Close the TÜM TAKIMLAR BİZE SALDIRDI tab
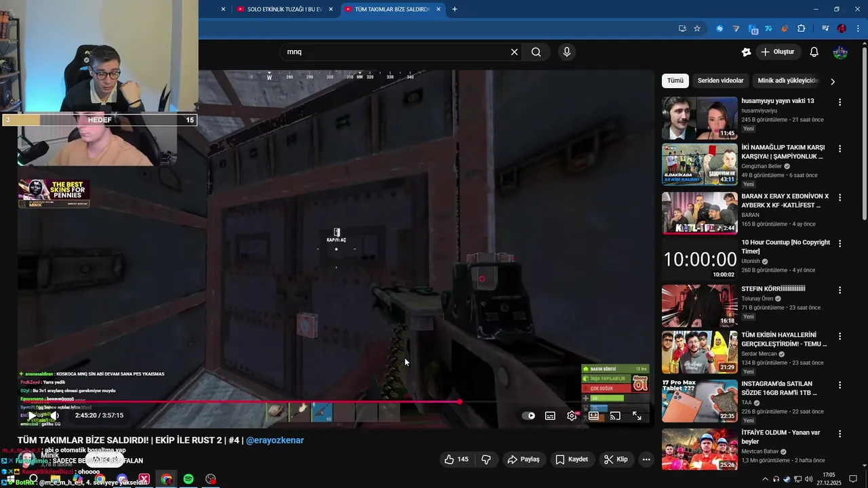This screenshot has width=868, height=488. point(438,9)
